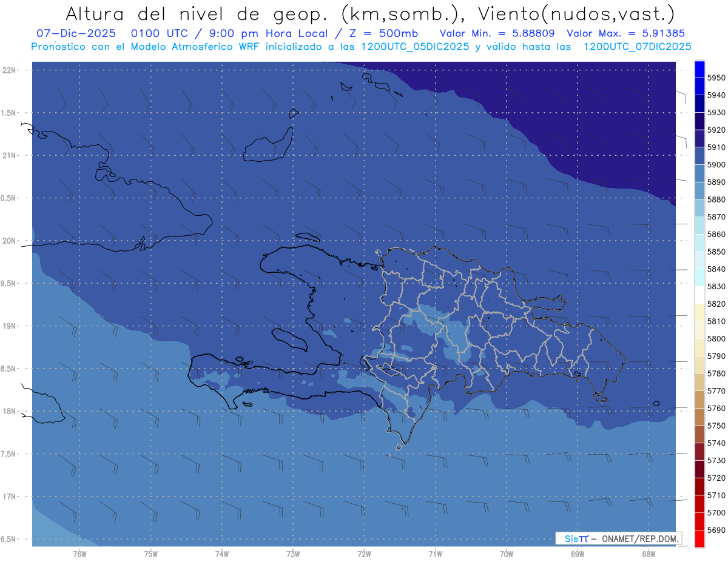Click legend value 5760
Viewport: 728px width, 562px height.
(x=716, y=408)
